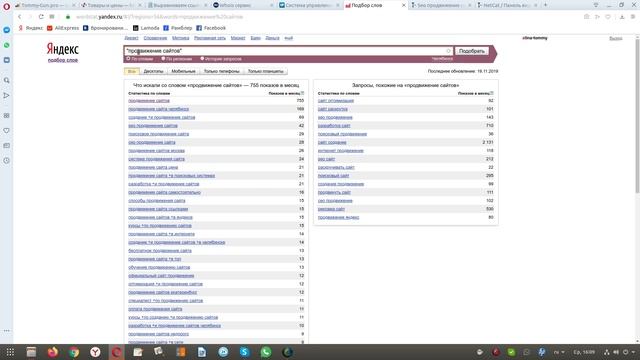Switch to the Seo продвижение browser tab
Screen dimensions: 640x360
(x=440, y=5)
